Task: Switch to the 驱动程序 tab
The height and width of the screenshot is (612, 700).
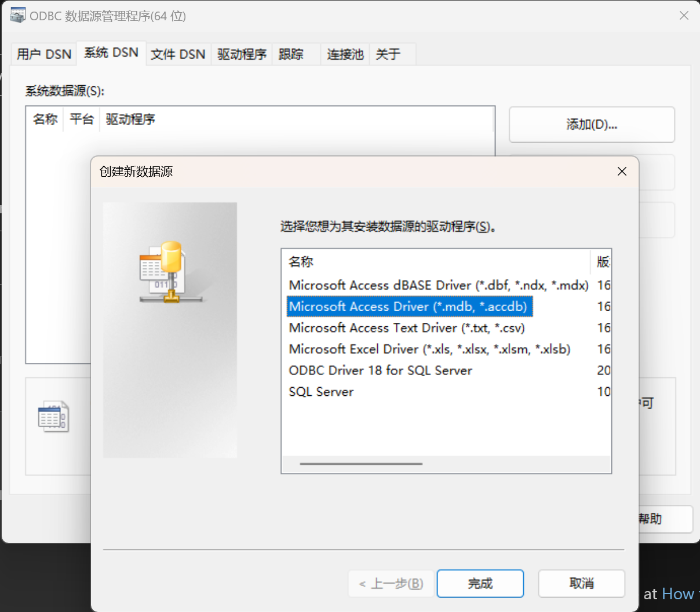Action: click(242, 54)
